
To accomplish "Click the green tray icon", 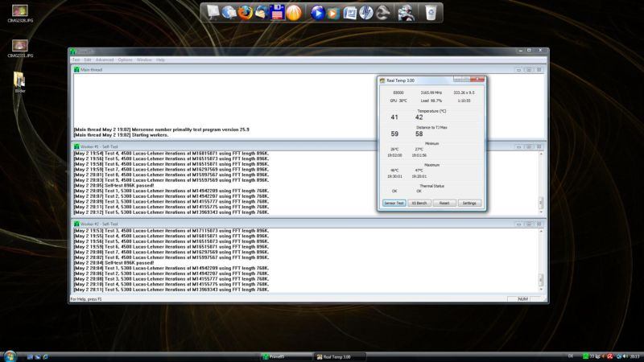I will click(585, 356).
